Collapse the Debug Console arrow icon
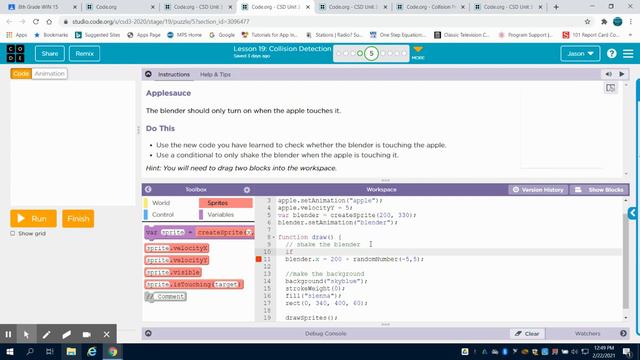This screenshot has width=640, height=360. [148, 333]
